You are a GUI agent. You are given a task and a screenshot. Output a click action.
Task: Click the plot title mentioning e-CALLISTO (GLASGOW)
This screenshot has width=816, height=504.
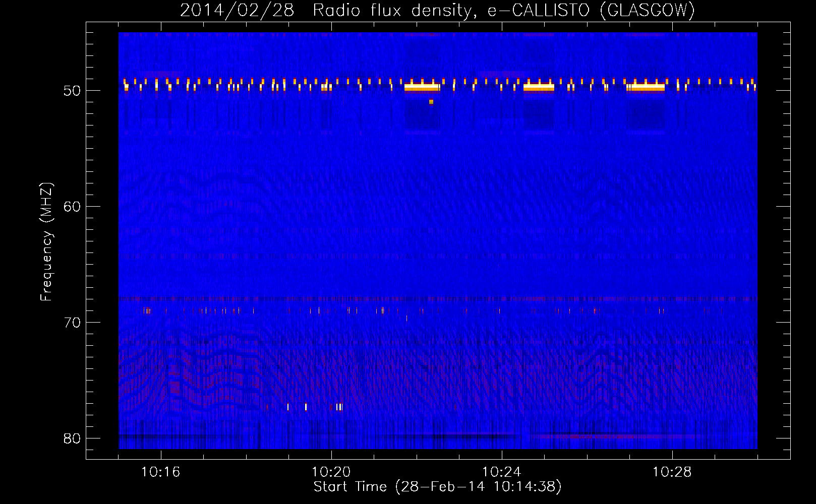tap(437, 10)
